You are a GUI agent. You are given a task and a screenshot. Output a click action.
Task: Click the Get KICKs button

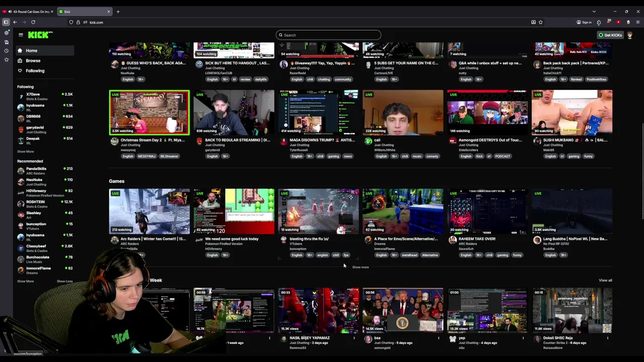pyautogui.click(x=610, y=35)
